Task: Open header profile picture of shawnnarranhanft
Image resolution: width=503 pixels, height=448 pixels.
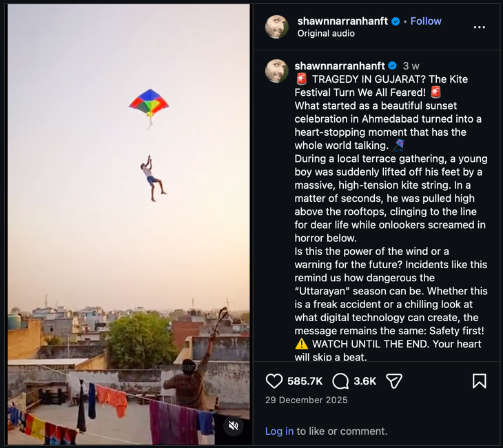Action: click(277, 27)
